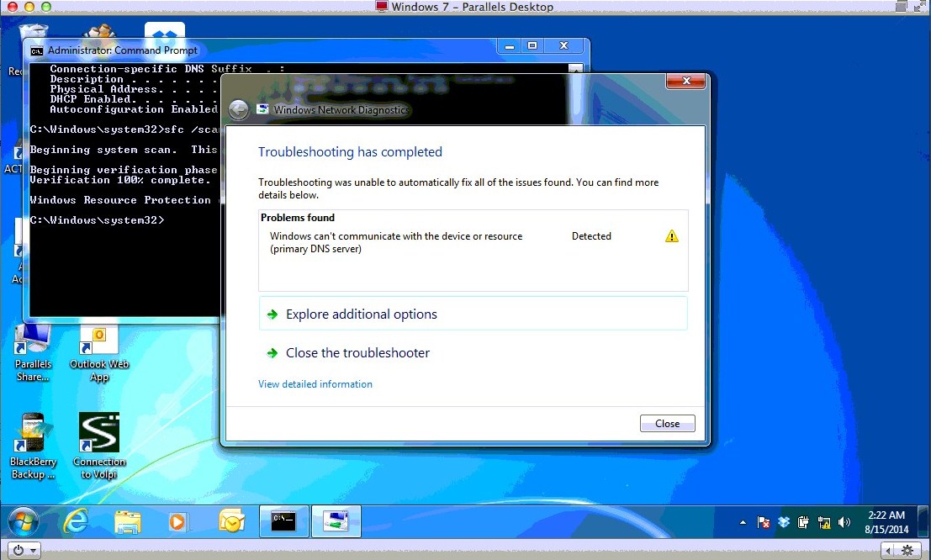The width and height of the screenshot is (931, 560).
Task: Click the Administrator: Command Prompt title text
Action: tap(123, 50)
